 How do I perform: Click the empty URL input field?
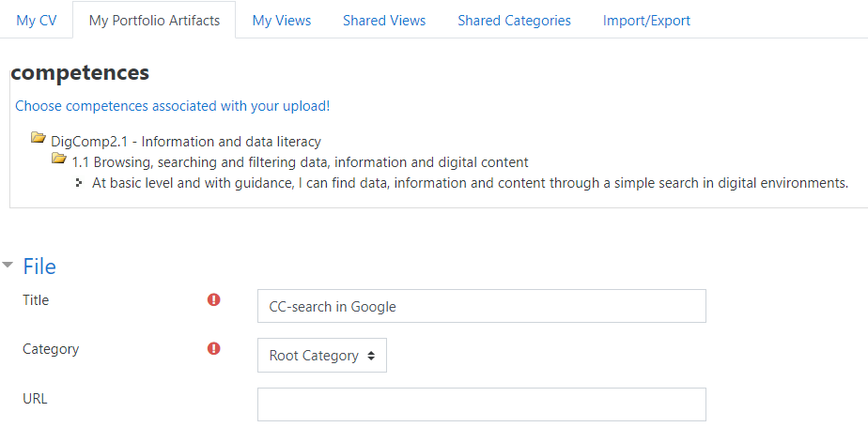(x=482, y=404)
